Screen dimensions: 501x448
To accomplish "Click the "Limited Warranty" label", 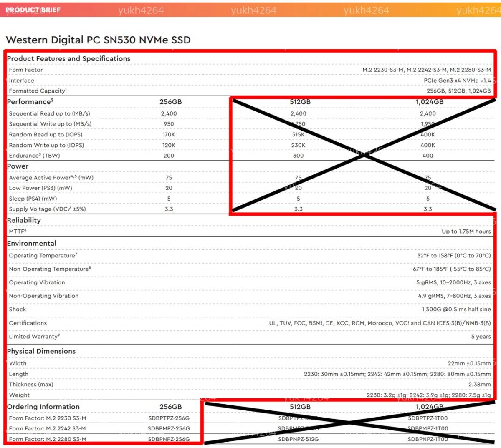I will (x=34, y=337).
